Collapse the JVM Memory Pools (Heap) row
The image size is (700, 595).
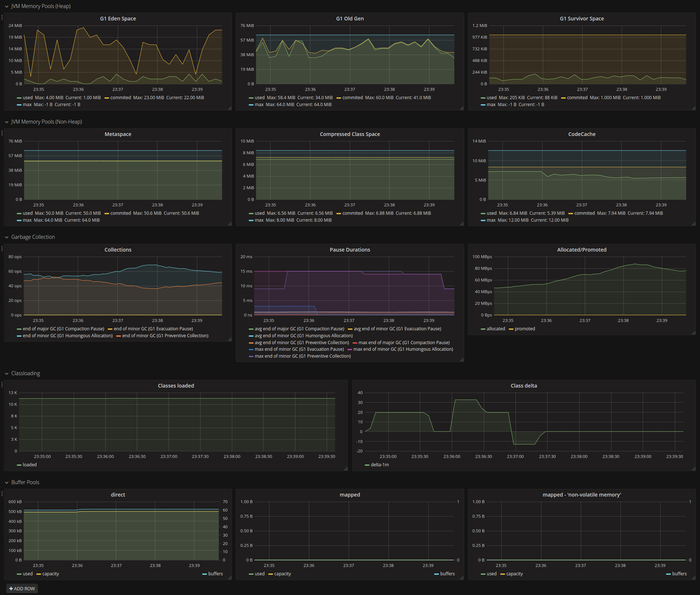tap(7, 7)
